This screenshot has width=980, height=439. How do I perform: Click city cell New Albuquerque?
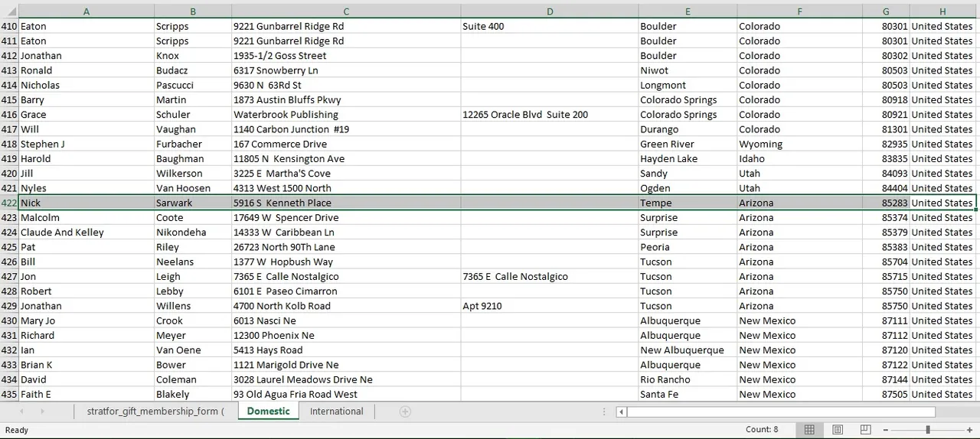[x=688, y=350]
